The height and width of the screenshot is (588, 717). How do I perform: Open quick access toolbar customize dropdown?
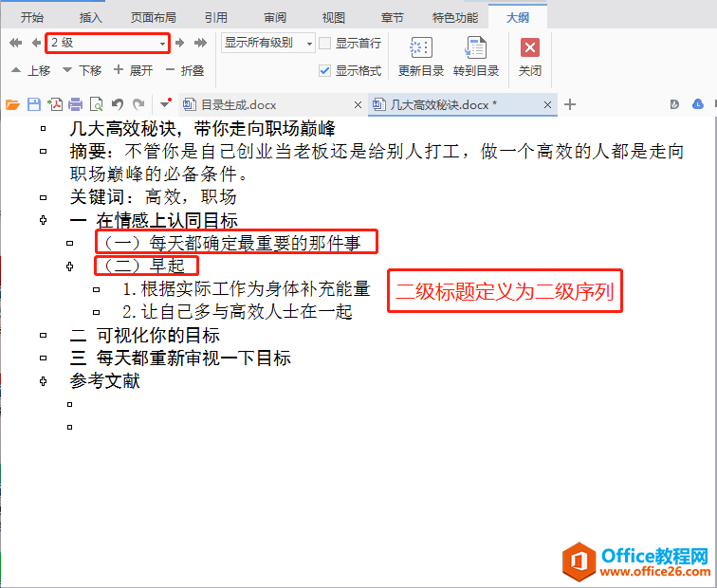click(x=165, y=103)
